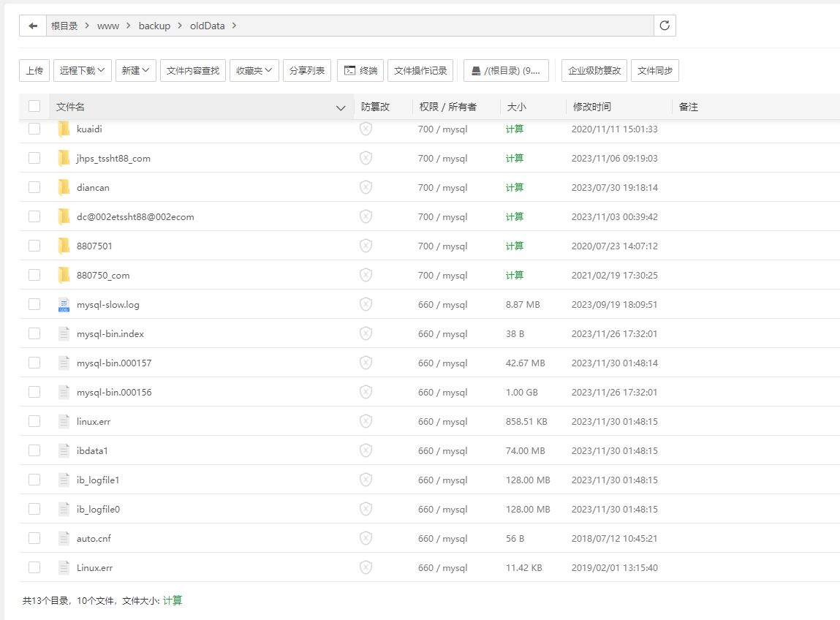The height and width of the screenshot is (620, 840).
Task: Click the auto.cnf file icon
Action: tap(64, 539)
